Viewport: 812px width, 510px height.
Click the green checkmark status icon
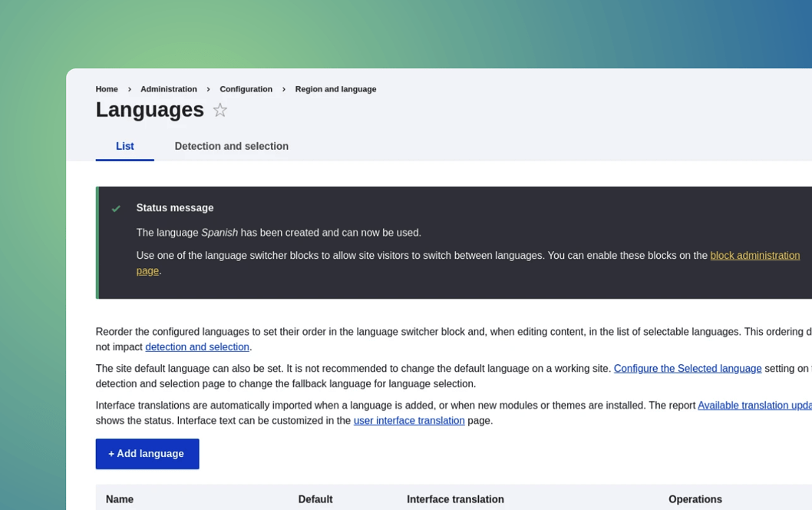pos(116,209)
